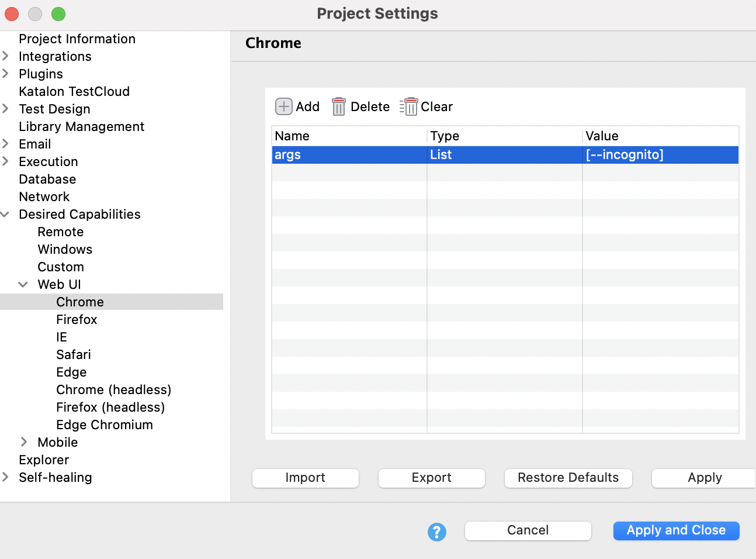Expand the Mobile capabilities node
The width and height of the screenshot is (756, 559).
click(x=24, y=442)
